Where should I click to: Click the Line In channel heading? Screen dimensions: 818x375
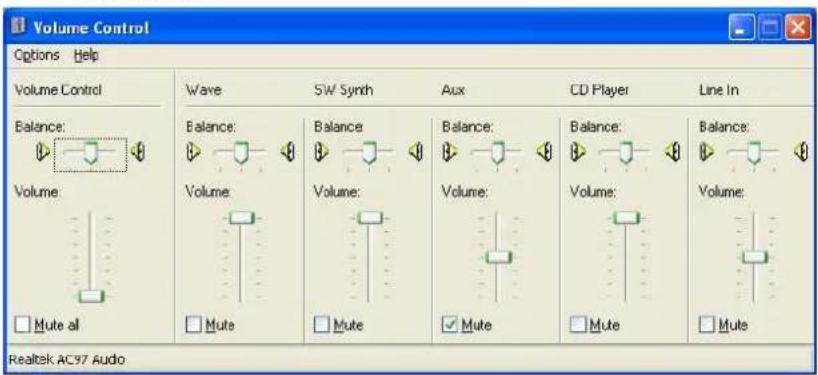coord(719,90)
